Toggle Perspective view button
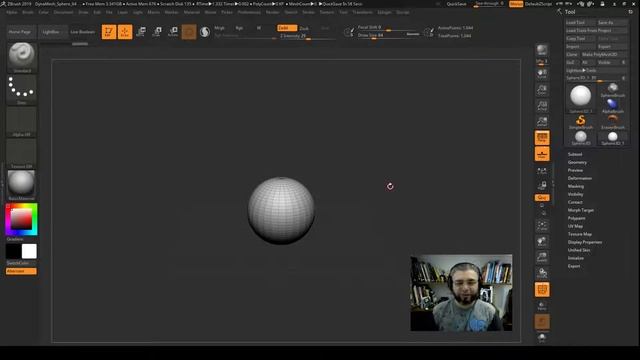Image resolution: width=640 pixels, height=360 pixels. coord(542,138)
